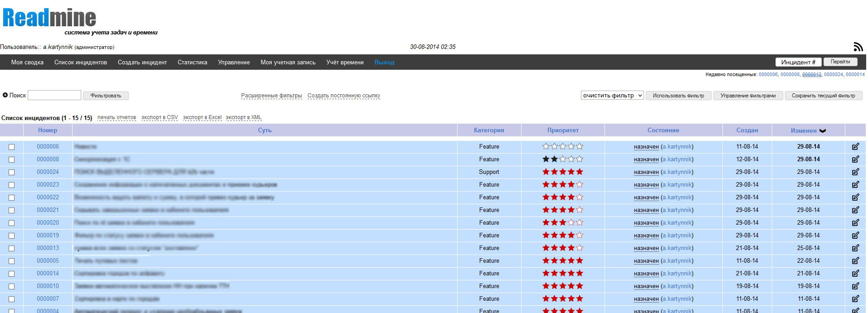Toggle checkbox of incident 0000020

point(12,223)
